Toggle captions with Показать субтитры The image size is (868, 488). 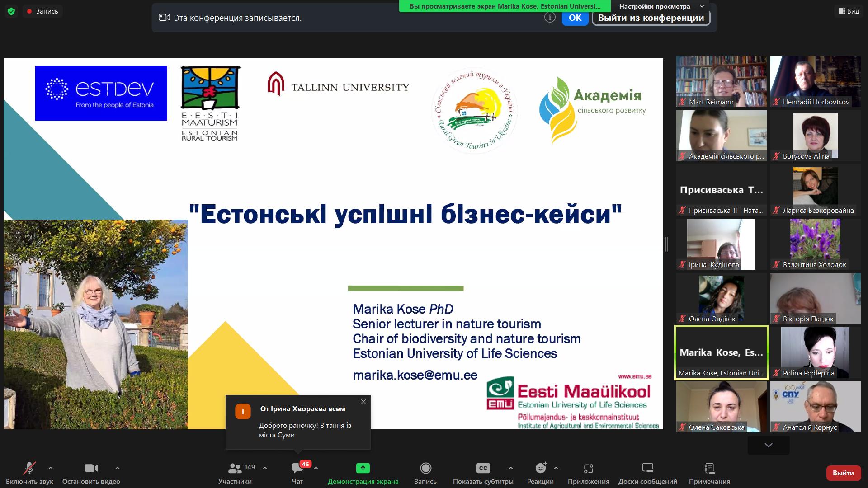(x=483, y=469)
